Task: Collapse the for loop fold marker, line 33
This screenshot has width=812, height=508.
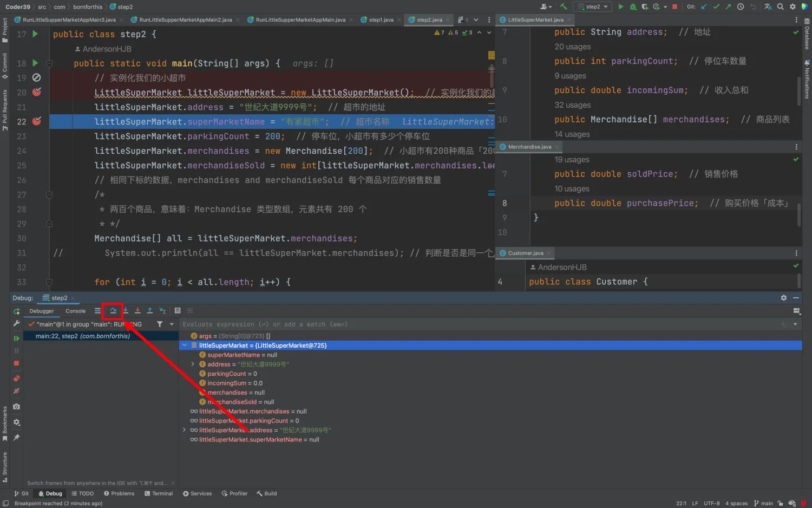Action: point(49,282)
